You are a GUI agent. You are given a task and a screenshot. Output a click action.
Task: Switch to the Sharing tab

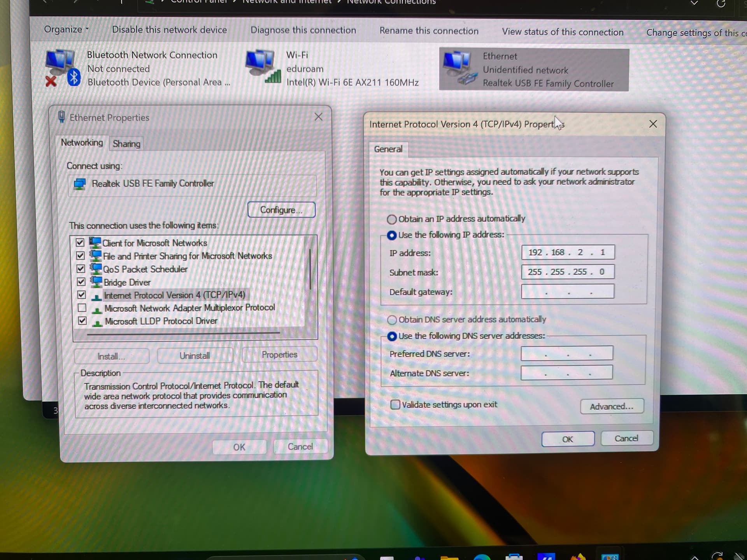tap(126, 144)
